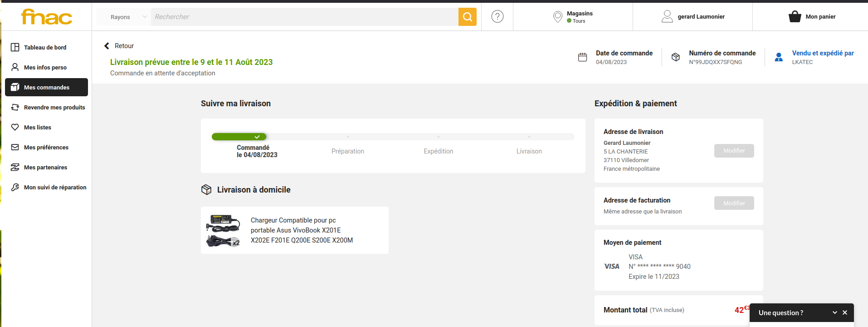This screenshot has width=868, height=327.
Task: Close the 'Une question ?' chat widget
Action: pos(845,312)
